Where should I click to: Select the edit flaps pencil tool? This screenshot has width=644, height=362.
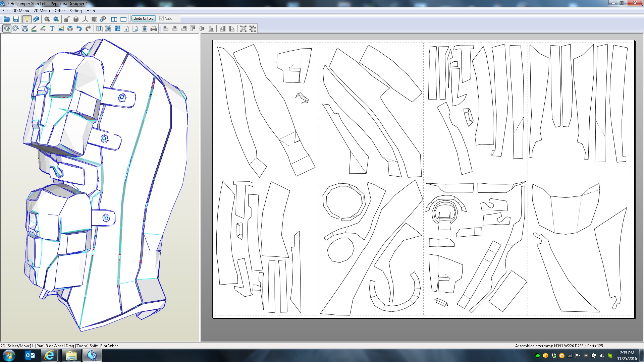34,29
